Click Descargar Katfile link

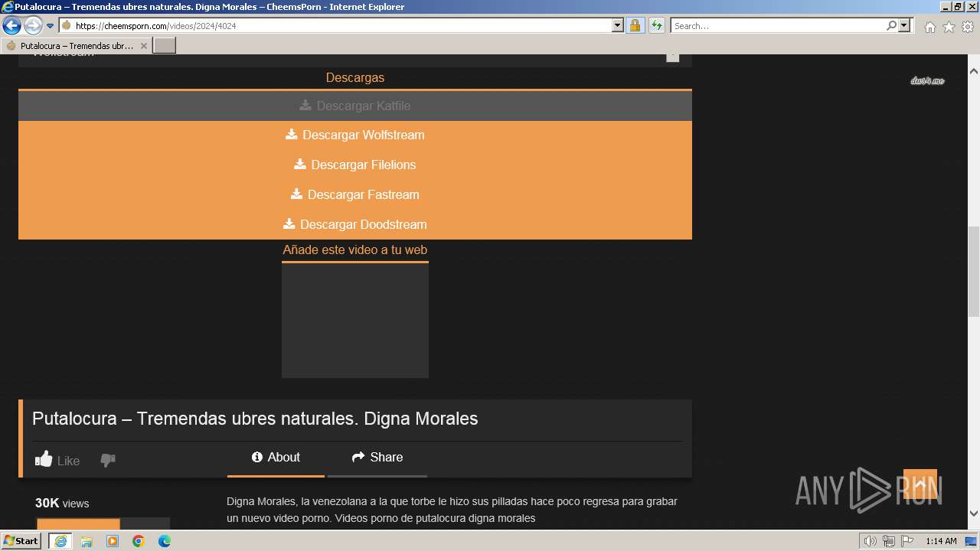pos(355,106)
